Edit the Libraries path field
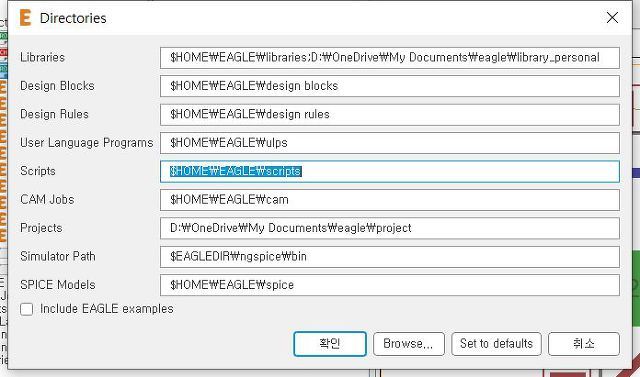Viewport: 640px width, 377px height. coord(390,58)
